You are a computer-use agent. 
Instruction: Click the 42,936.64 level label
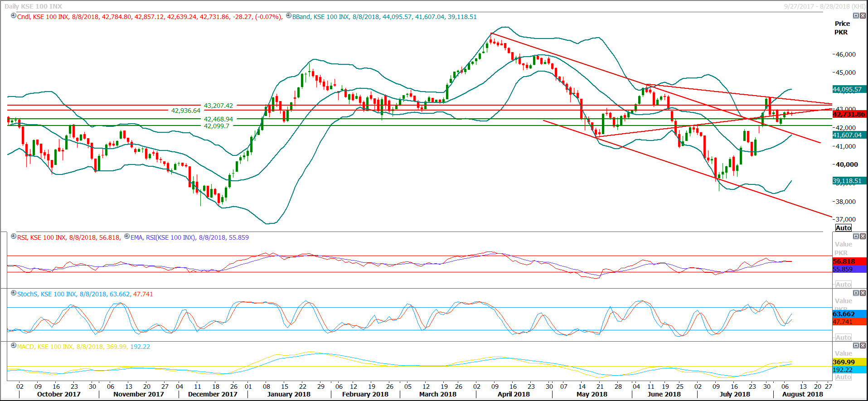[x=186, y=111]
